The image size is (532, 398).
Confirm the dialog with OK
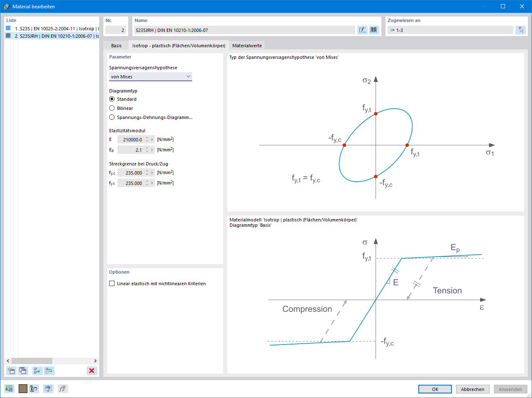tap(435, 389)
